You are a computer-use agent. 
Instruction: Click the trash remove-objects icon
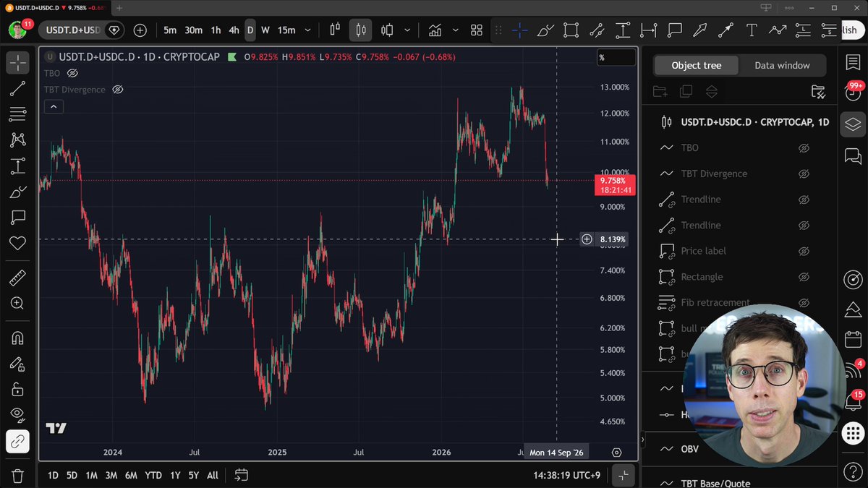[x=17, y=475]
